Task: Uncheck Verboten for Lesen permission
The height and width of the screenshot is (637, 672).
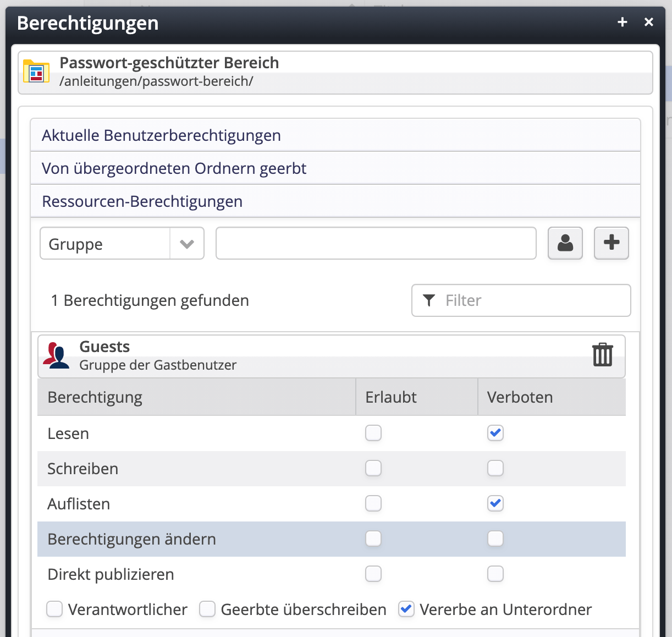Action: (495, 433)
